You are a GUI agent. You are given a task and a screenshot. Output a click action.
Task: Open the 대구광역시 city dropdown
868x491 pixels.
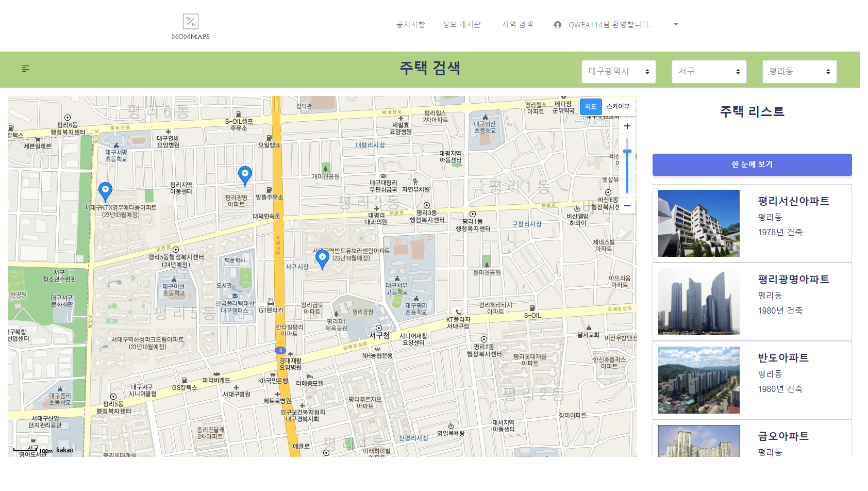[619, 71]
